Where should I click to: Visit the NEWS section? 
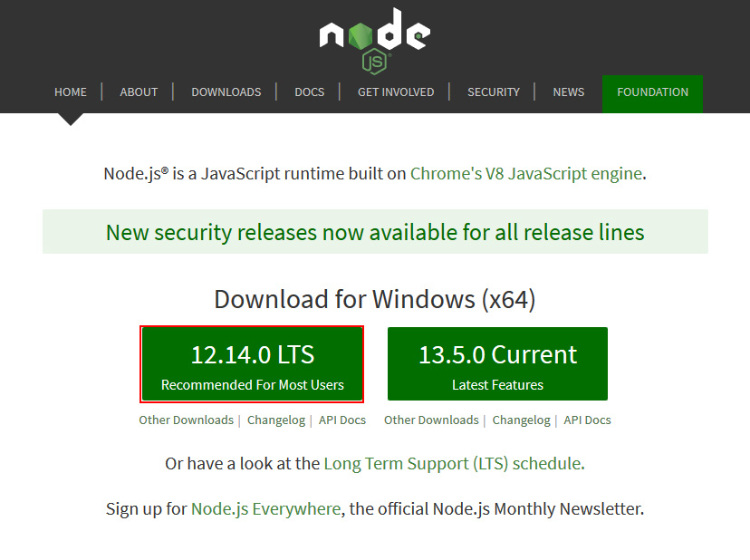(568, 92)
